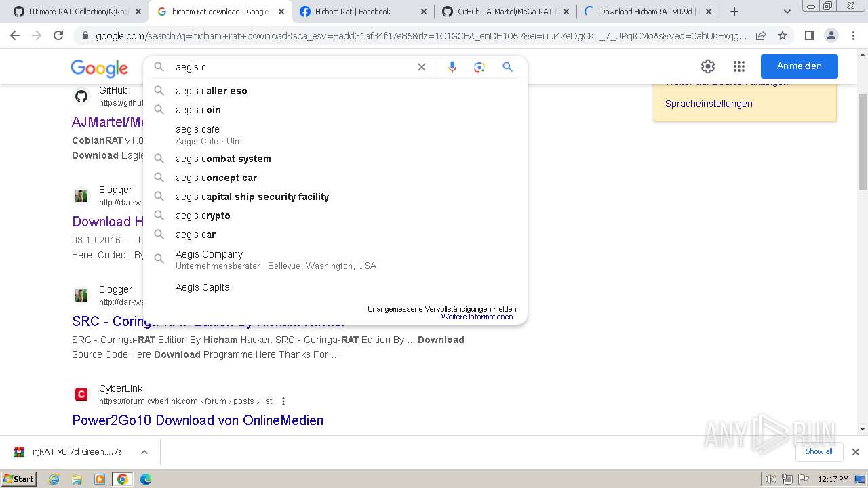Viewport: 868px width, 488px height.
Task: Toggle Chrome side panel
Action: [809, 35]
